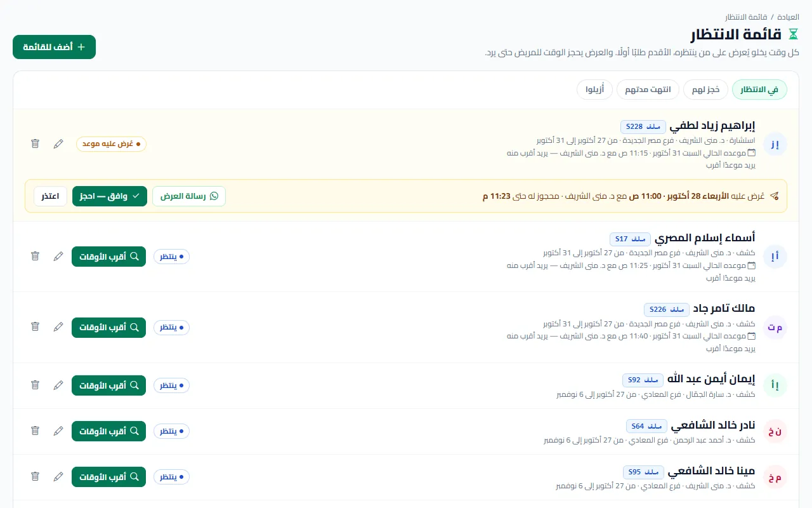Click the م ت avatar of مالك تامر
This screenshot has width=812, height=508.
(x=775, y=328)
